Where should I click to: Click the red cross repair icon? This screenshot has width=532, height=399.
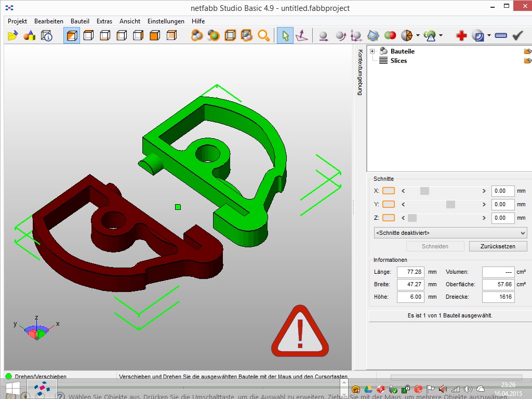(461, 35)
